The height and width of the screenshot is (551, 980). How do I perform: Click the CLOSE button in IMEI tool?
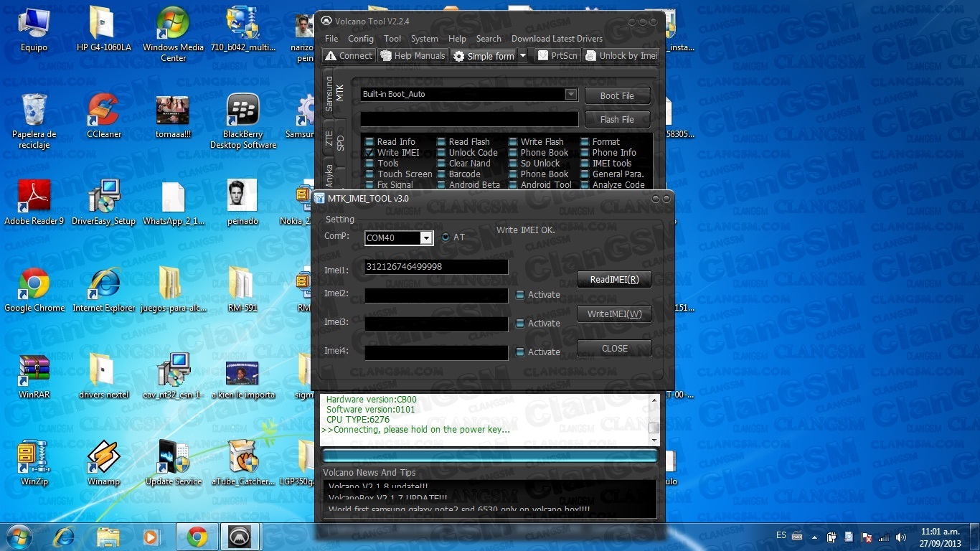[614, 349]
